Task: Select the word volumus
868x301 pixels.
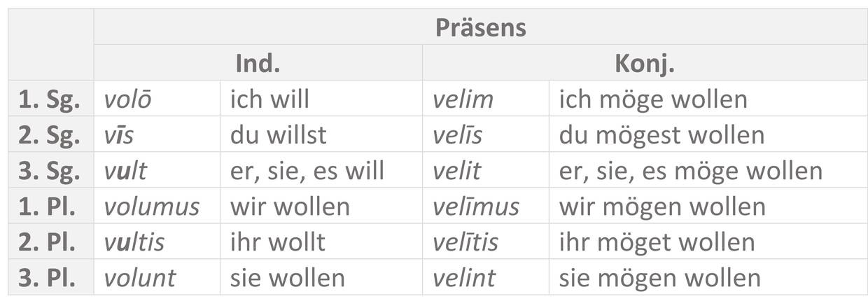Action: (x=151, y=206)
